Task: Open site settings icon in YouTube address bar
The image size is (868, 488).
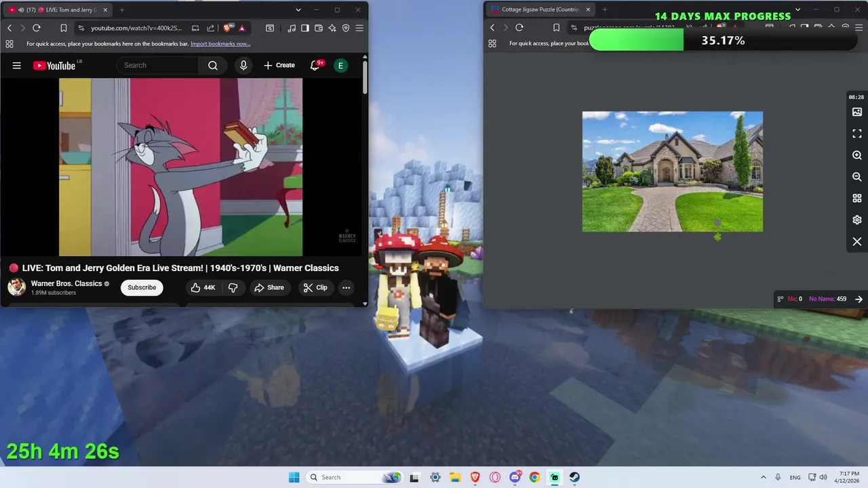Action: point(81,28)
